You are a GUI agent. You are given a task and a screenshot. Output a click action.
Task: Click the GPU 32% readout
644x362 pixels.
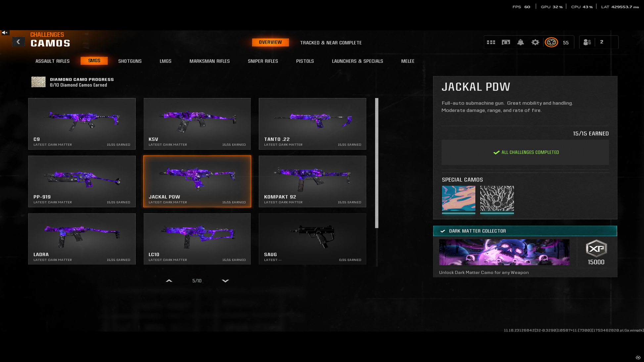552,7
